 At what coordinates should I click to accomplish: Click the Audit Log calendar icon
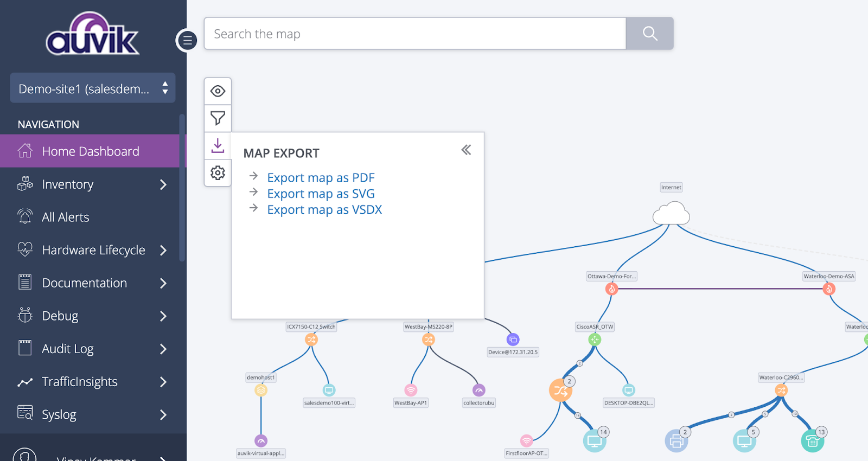25,348
